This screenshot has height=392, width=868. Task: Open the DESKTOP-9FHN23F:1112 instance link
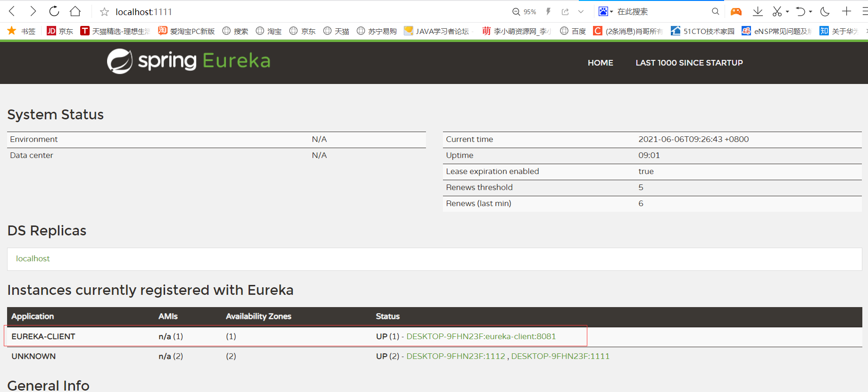tap(456, 356)
